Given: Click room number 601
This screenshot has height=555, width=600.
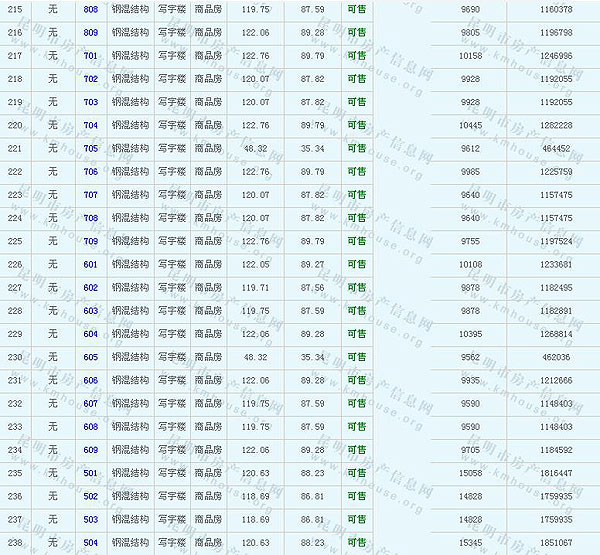Looking at the screenshot, I should click(x=91, y=265).
